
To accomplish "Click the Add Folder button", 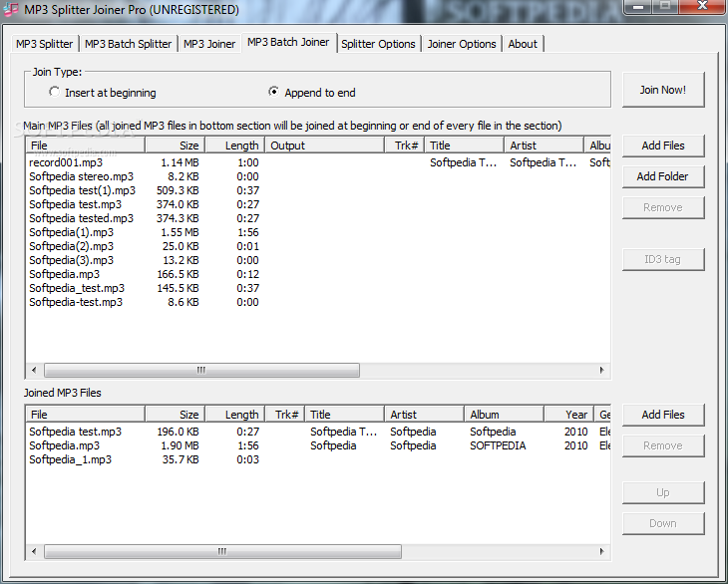I will click(663, 176).
